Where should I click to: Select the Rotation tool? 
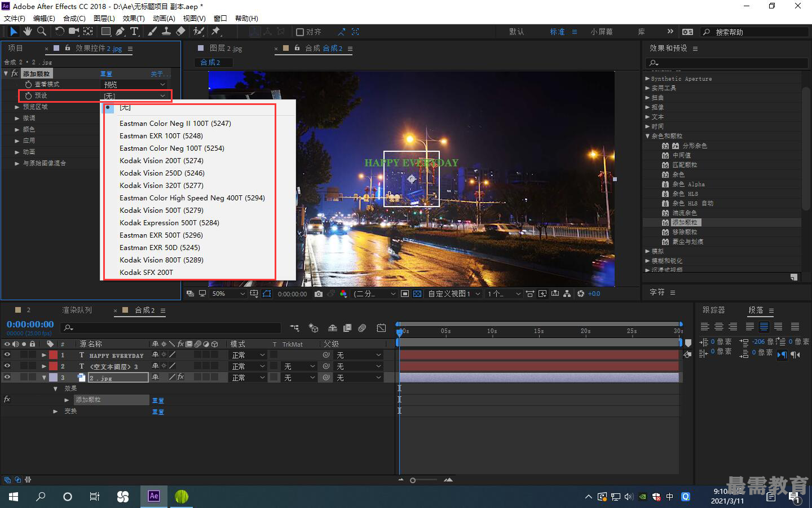pos(59,32)
